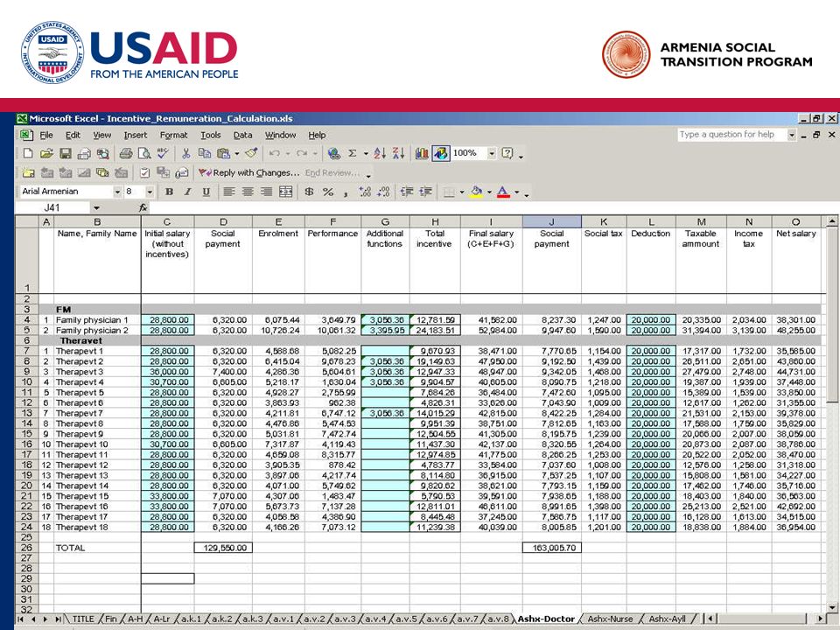Toggle italic formatting
Viewport: 840px width, 630px height.
click(187, 192)
